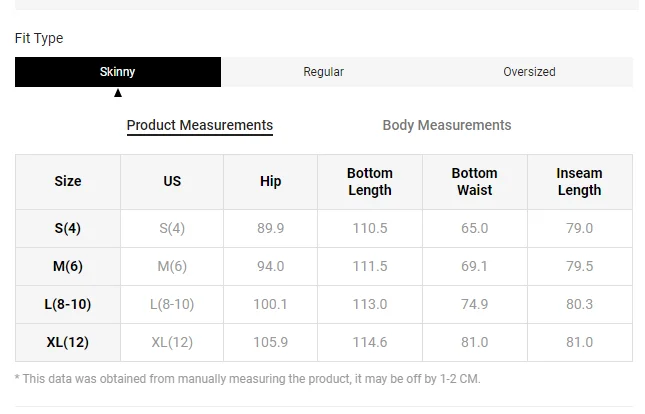
Task: Click the US column header
Action: pos(172,181)
